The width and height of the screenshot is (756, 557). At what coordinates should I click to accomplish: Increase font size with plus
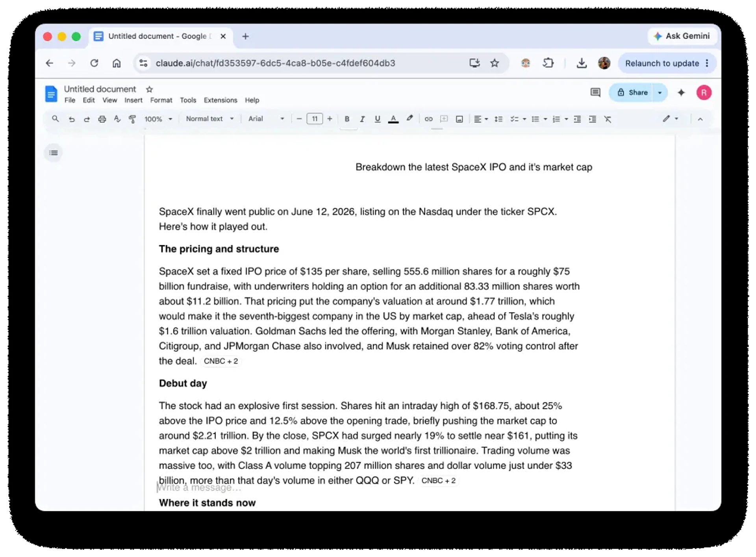pos(330,119)
